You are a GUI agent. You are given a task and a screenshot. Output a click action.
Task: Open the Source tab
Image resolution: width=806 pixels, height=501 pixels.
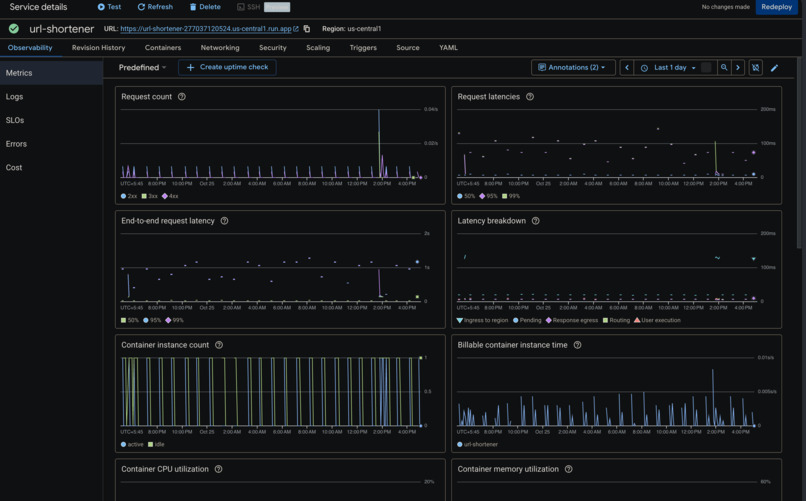pyautogui.click(x=408, y=48)
